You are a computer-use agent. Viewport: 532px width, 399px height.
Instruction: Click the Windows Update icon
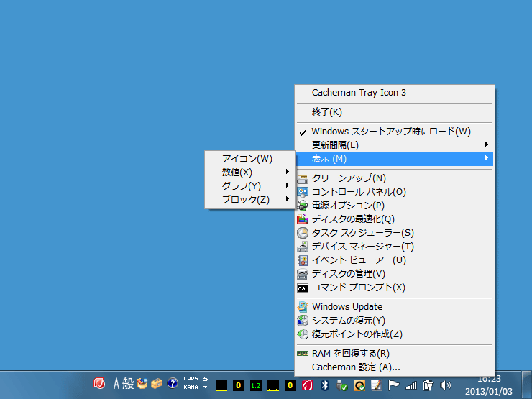pyautogui.click(x=302, y=307)
